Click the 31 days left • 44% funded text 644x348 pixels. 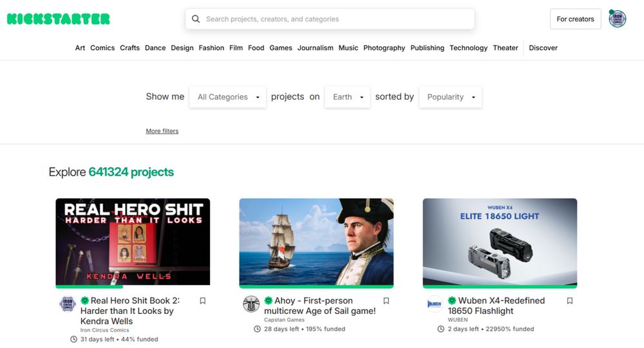coord(119,340)
